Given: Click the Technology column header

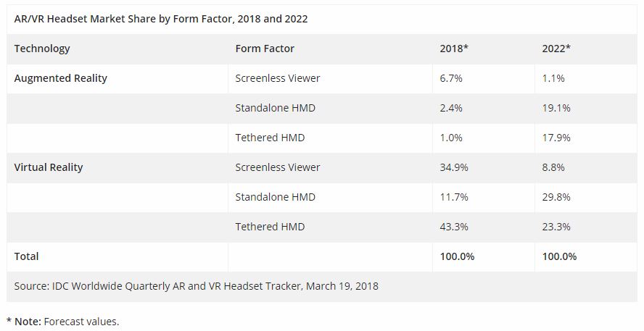Looking at the screenshot, I should point(42,49).
